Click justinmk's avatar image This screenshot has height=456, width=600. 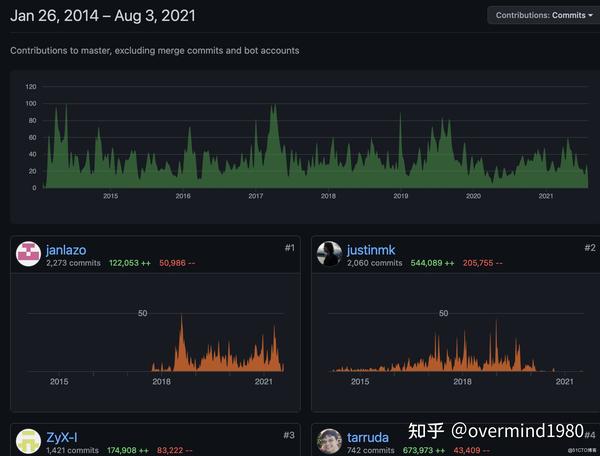pyautogui.click(x=329, y=254)
